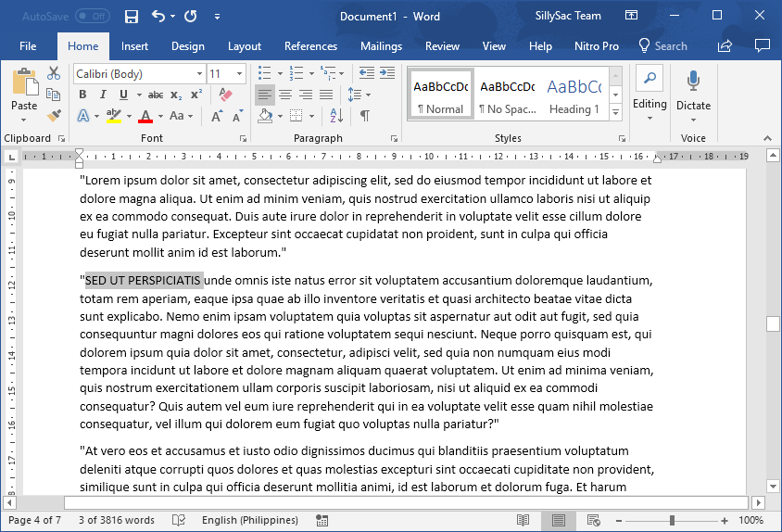Click the Page 4 of 7 indicator
This screenshot has width=782, height=532.
coord(35,521)
